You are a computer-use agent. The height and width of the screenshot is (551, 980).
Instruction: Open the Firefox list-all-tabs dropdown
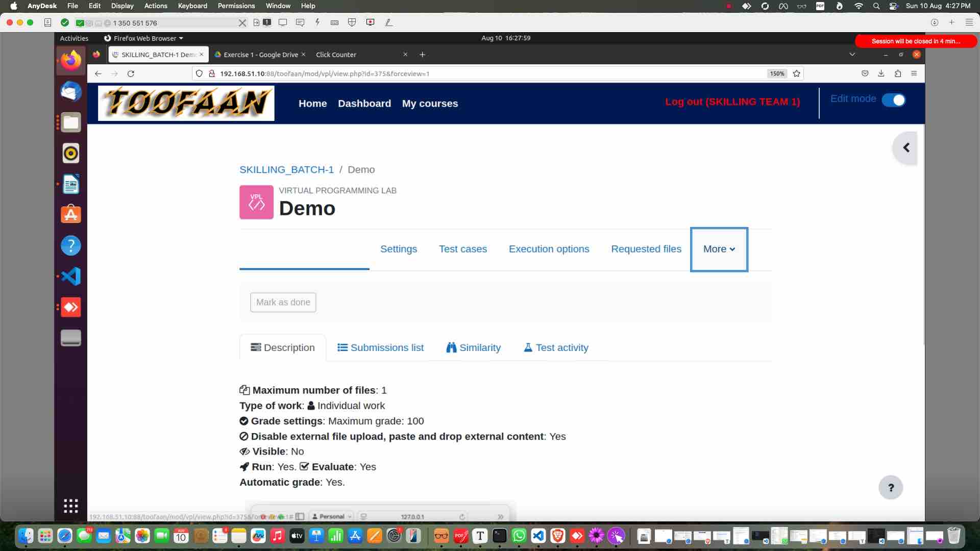(852, 54)
